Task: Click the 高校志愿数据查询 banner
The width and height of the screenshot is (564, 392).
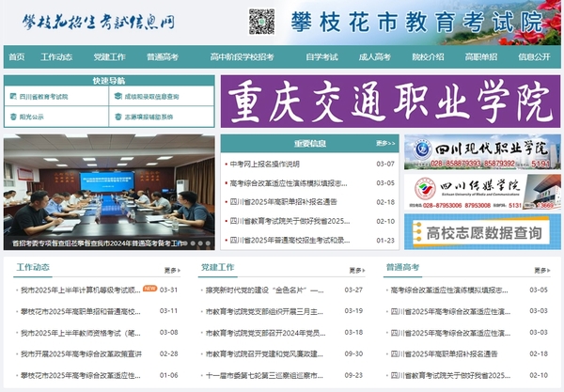Action: [x=482, y=231]
